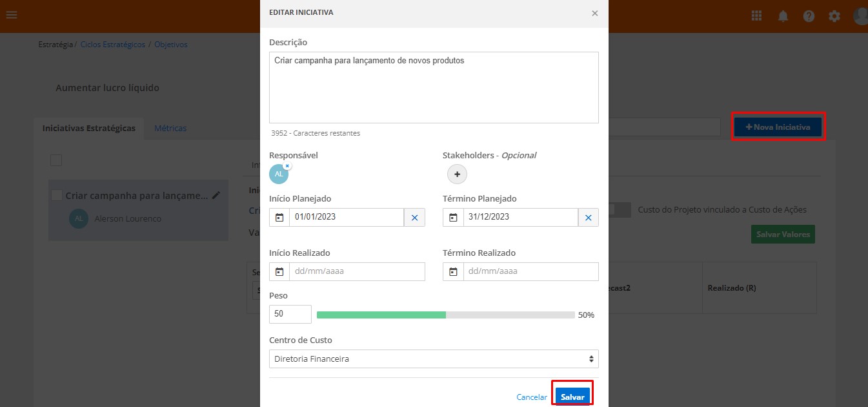Open calendar picker for Término Planejado
The height and width of the screenshot is (407, 868).
pyautogui.click(x=453, y=218)
